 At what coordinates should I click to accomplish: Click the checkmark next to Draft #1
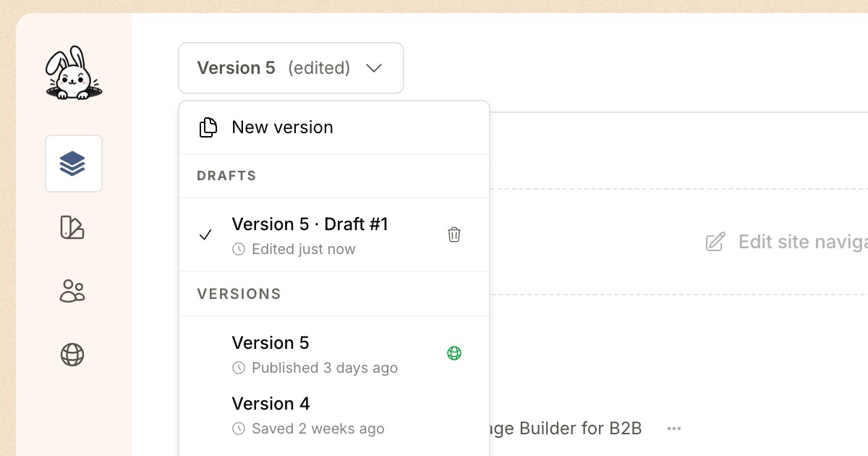point(206,235)
